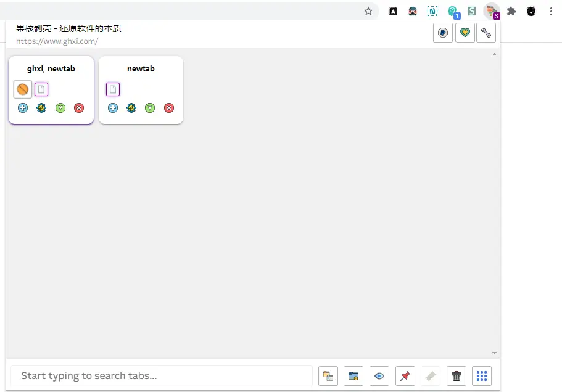Click the 果核剥壳 page title text

pos(68,28)
